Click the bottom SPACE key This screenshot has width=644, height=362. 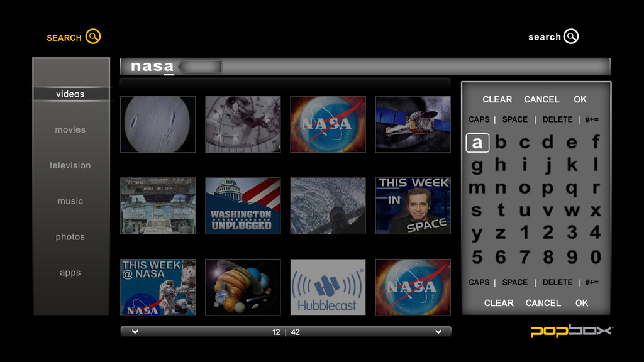pyautogui.click(x=514, y=282)
